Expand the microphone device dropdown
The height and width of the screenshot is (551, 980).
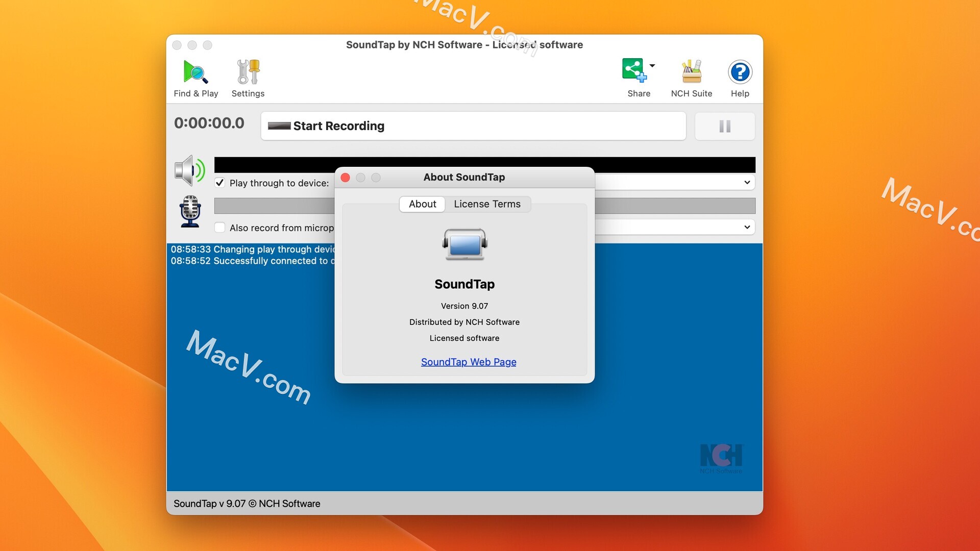coord(747,228)
